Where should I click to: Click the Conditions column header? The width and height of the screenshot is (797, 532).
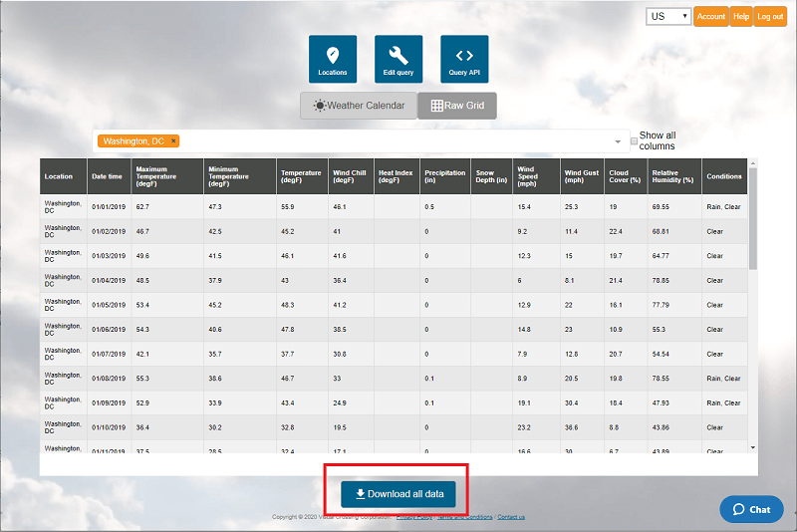point(724,176)
